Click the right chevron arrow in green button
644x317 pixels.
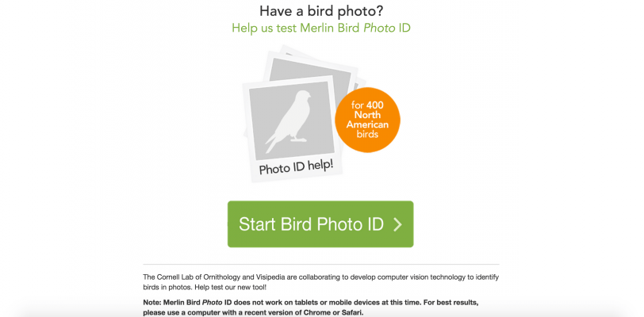coord(397,224)
